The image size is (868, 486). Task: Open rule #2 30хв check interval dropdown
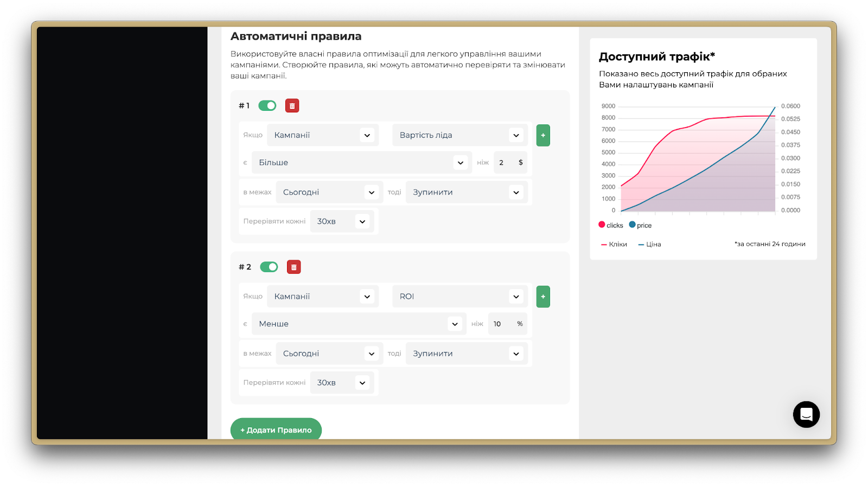tap(342, 383)
